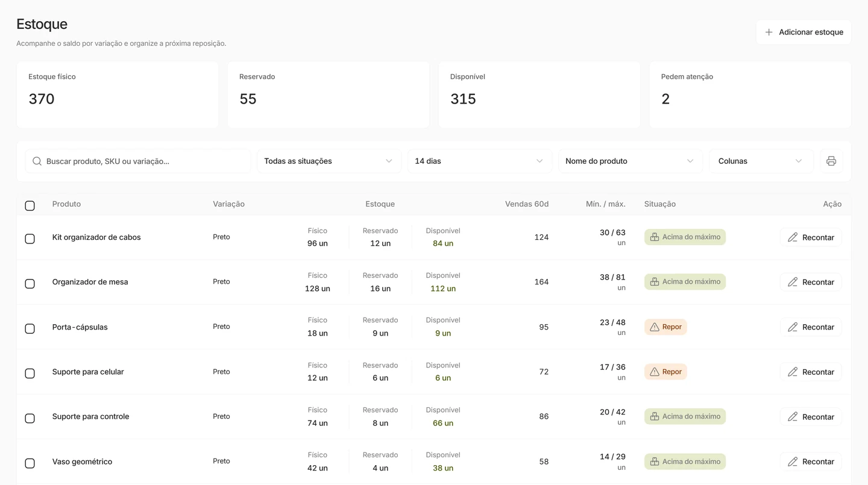Focus the Buscar produto search field
The width and height of the screenshot is (868, 485).
[138, 161]
